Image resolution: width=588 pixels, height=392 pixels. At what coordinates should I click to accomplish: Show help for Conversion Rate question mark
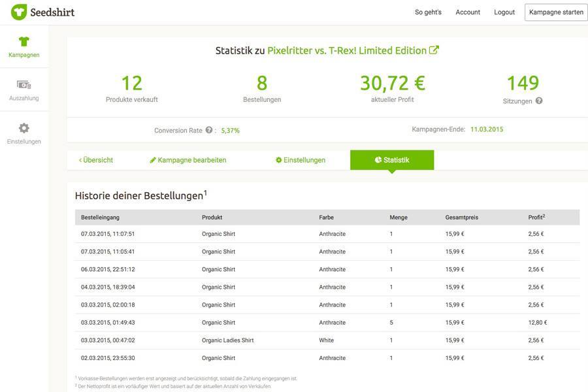[209, 130]
